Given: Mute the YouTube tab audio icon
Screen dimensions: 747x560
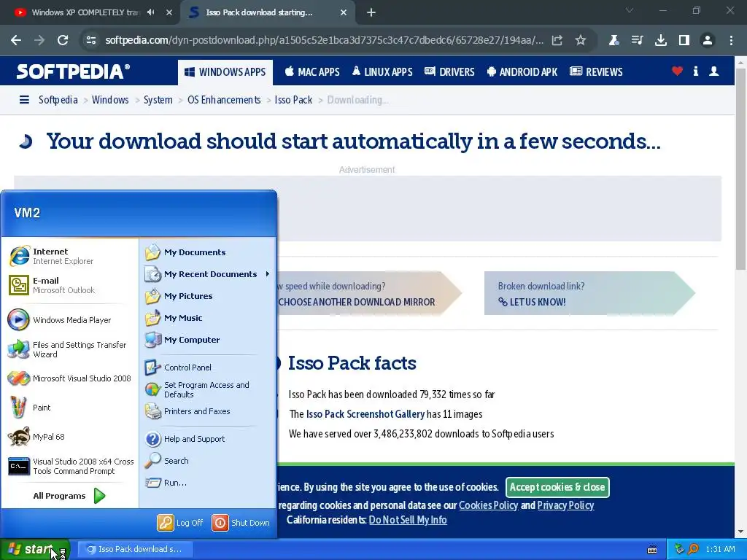Looking at the screenshot, I should click(151, 12).
